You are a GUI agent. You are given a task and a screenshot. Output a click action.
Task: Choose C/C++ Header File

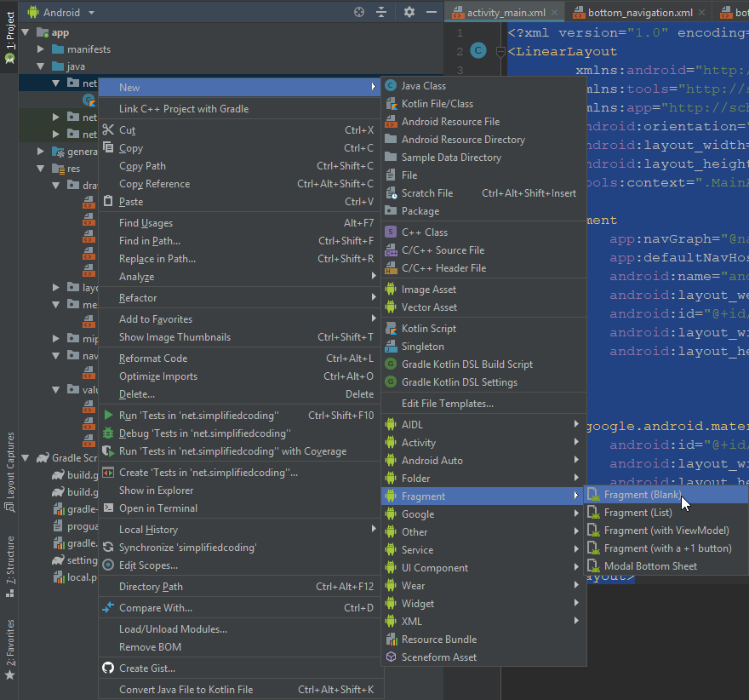coord(484,268)
